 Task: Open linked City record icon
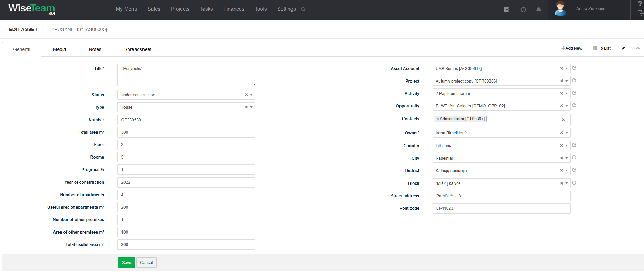[574, 158]
